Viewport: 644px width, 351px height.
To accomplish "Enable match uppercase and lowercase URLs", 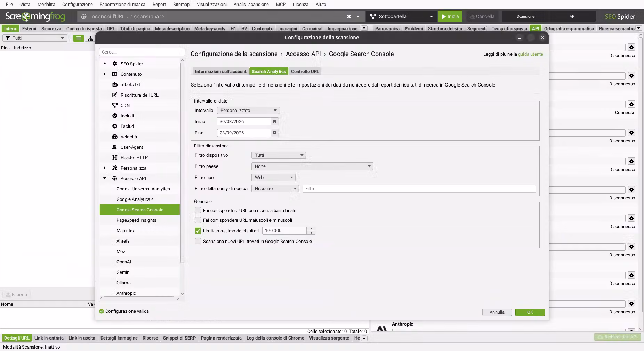I will point(198,220).
